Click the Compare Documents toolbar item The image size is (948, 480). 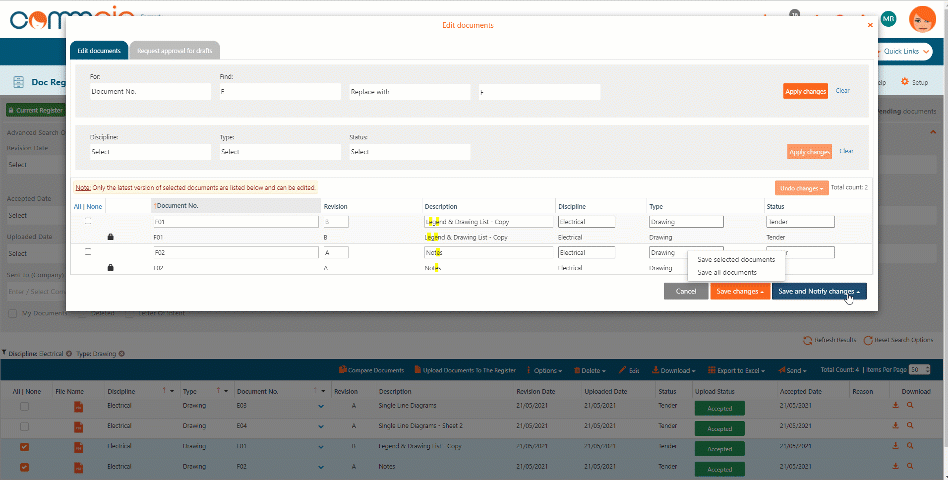[x=371, y=371]
